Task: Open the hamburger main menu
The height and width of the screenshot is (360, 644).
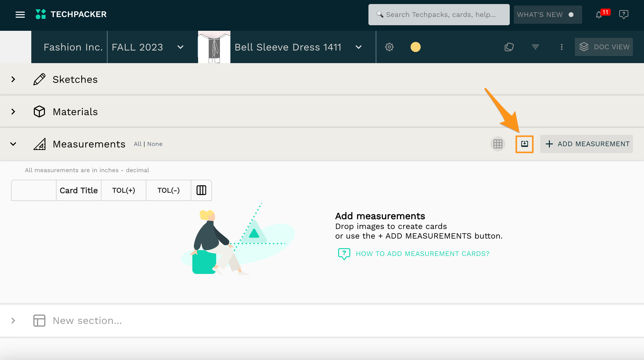Action: click(x=20, y=15)
